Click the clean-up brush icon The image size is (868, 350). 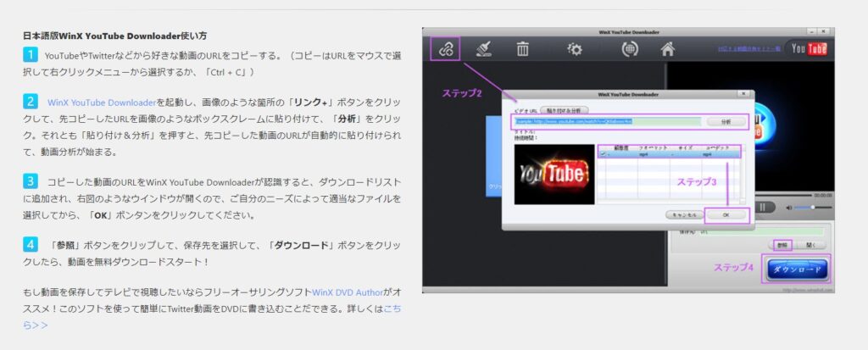tap(484, 48)
